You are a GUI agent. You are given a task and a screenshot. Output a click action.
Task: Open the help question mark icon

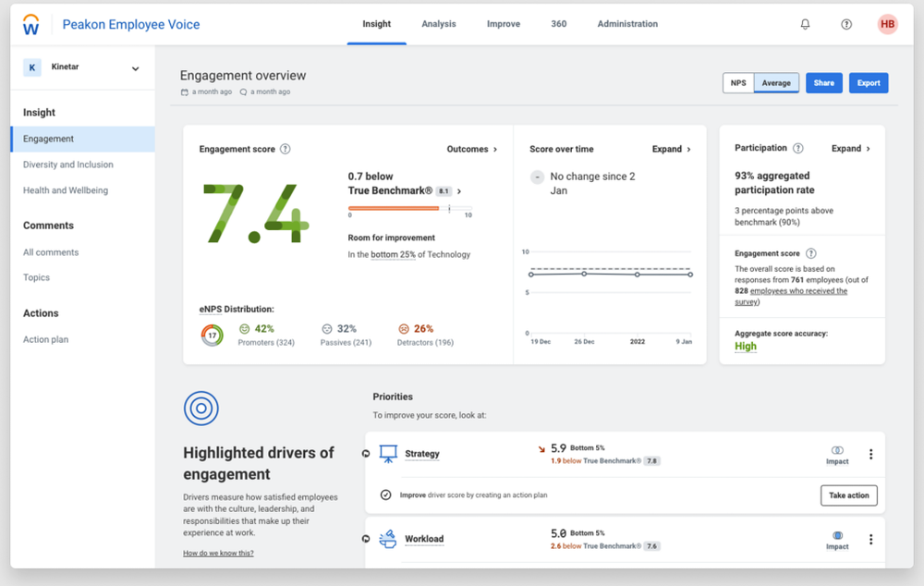click(x=845, y=24)
